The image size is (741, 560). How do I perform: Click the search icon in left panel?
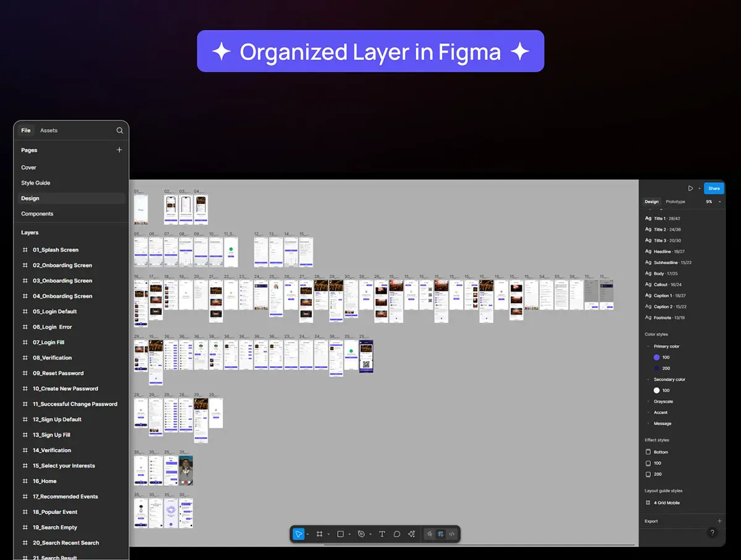[x=120, y=131]
